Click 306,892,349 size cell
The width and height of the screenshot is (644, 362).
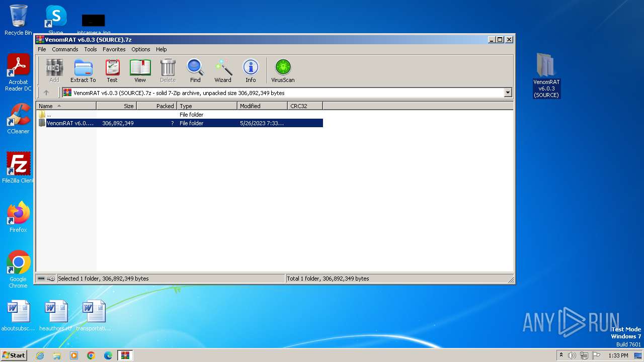[x=118, y=123]
